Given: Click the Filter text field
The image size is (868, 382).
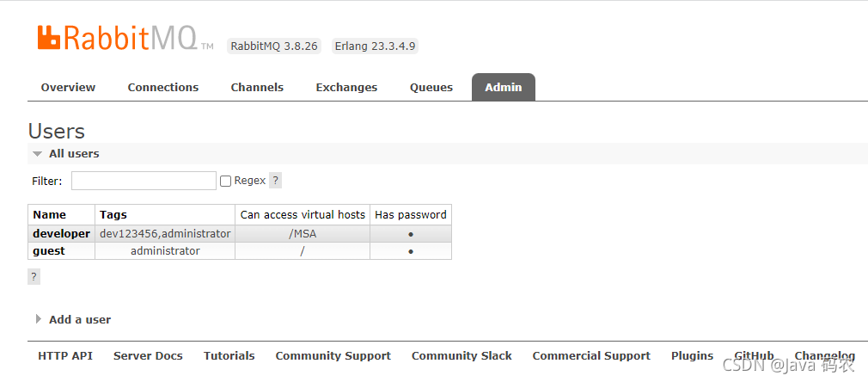Looking at the screenshot, I should tap(144, 181).
